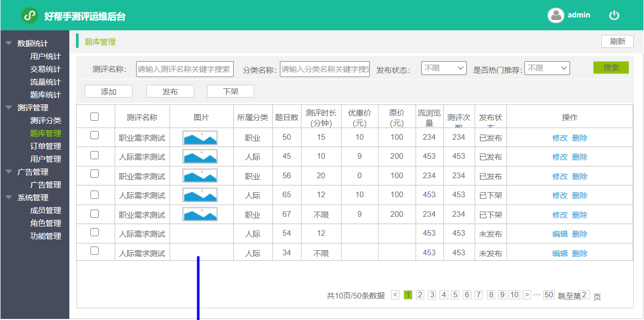The width and height of the screenshot is (644, 320).
Task: Open the admin user avatar
Action: click(x=556, y=15)
